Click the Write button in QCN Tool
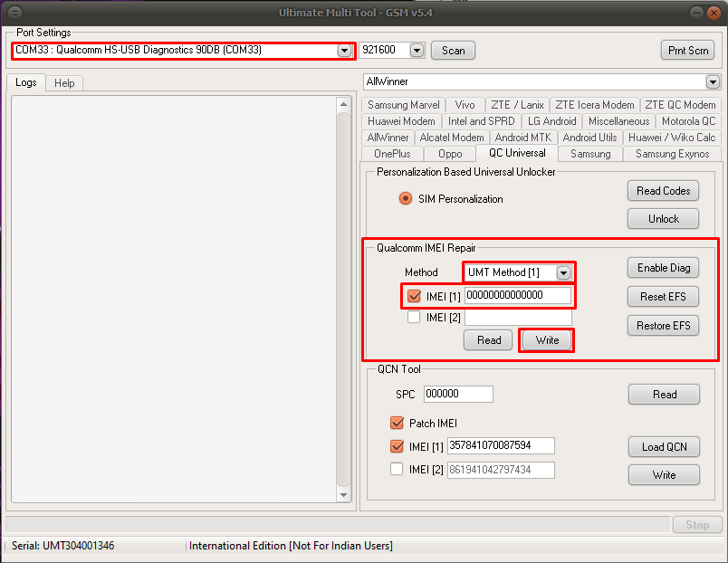 point(664,475)
